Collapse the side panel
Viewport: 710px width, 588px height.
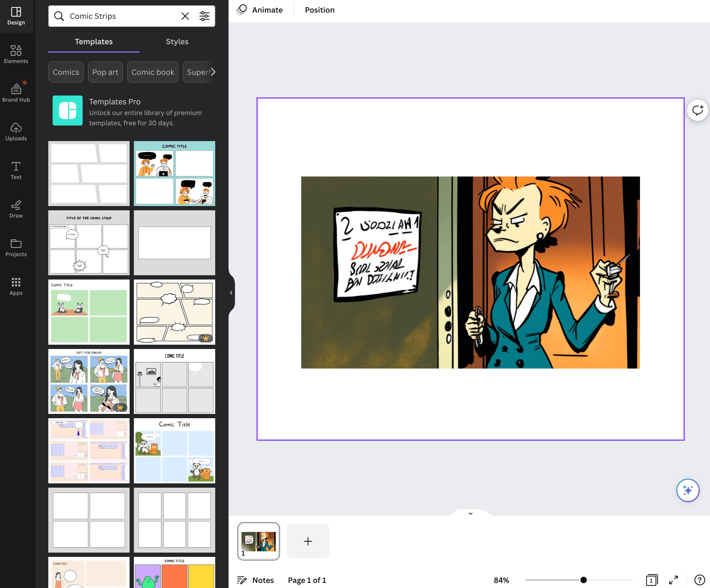(231, 293)
